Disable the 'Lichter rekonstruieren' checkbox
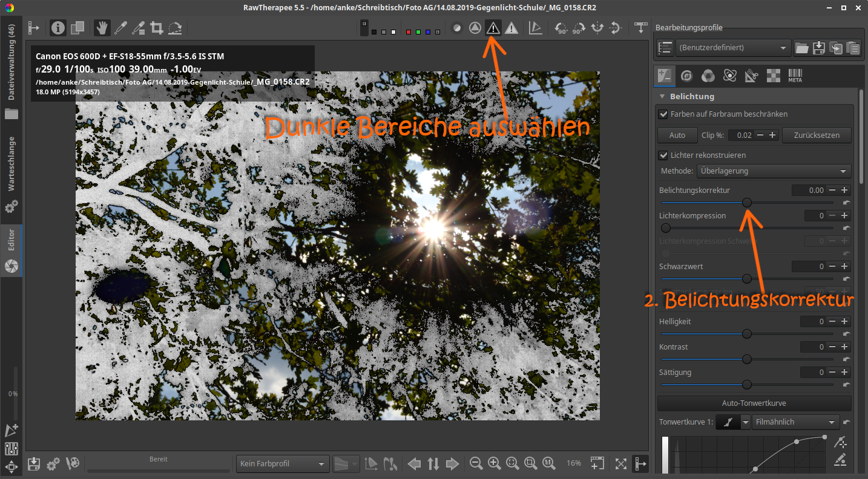868x479 pixels. click(x=663, y=155)
